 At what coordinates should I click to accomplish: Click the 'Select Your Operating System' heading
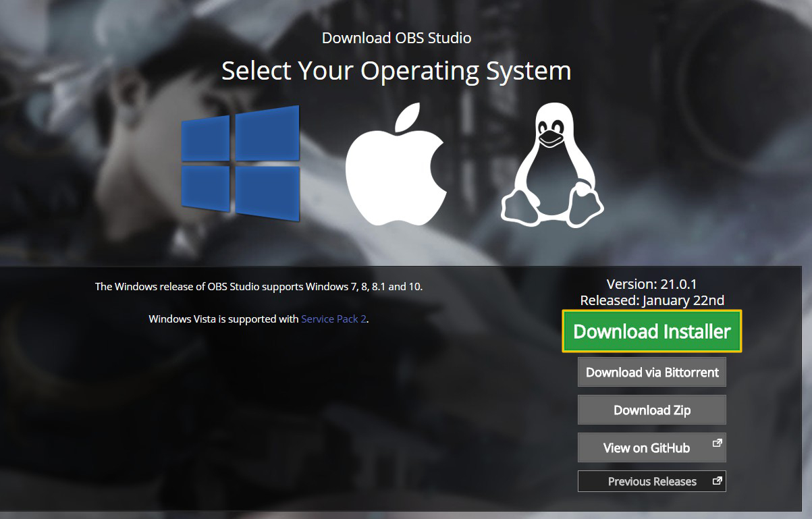(396, 71)
